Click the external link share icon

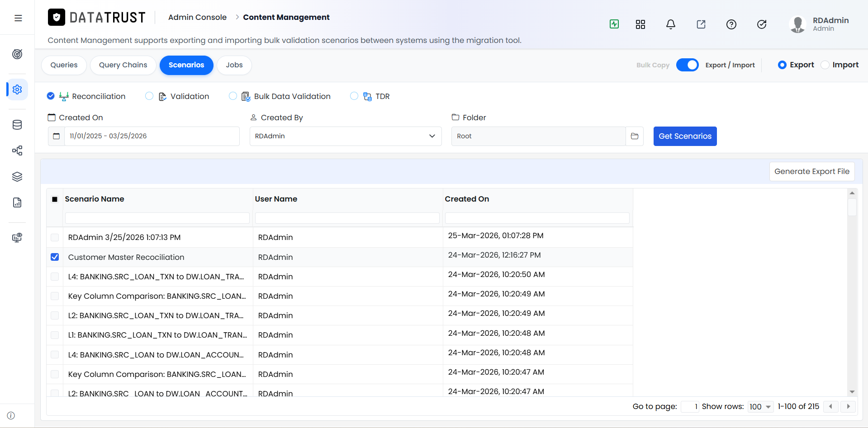click(x=701, y=24)
